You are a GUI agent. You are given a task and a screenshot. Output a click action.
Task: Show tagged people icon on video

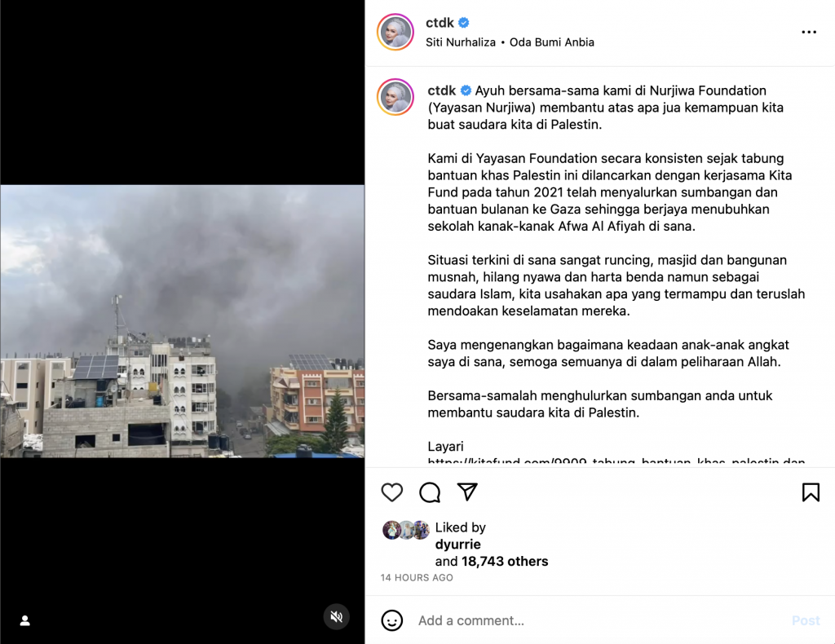coord(25,620)
